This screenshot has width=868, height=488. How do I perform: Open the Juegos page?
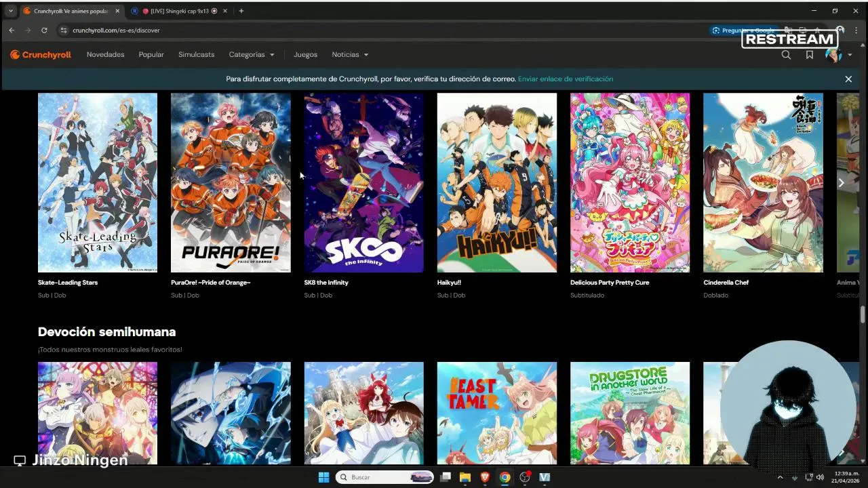(x=305, y=55)
